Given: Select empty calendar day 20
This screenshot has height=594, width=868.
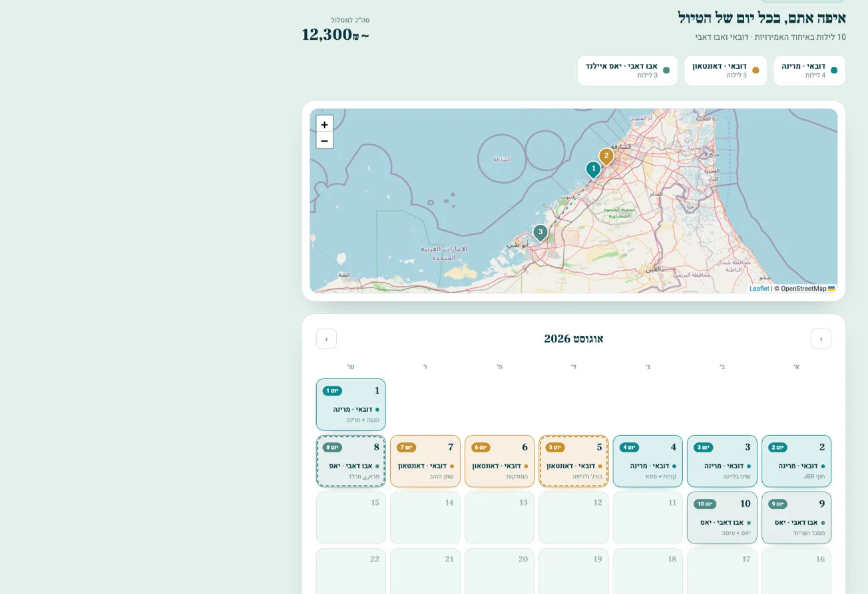Looking at the screenshot, I should (499, 571).
